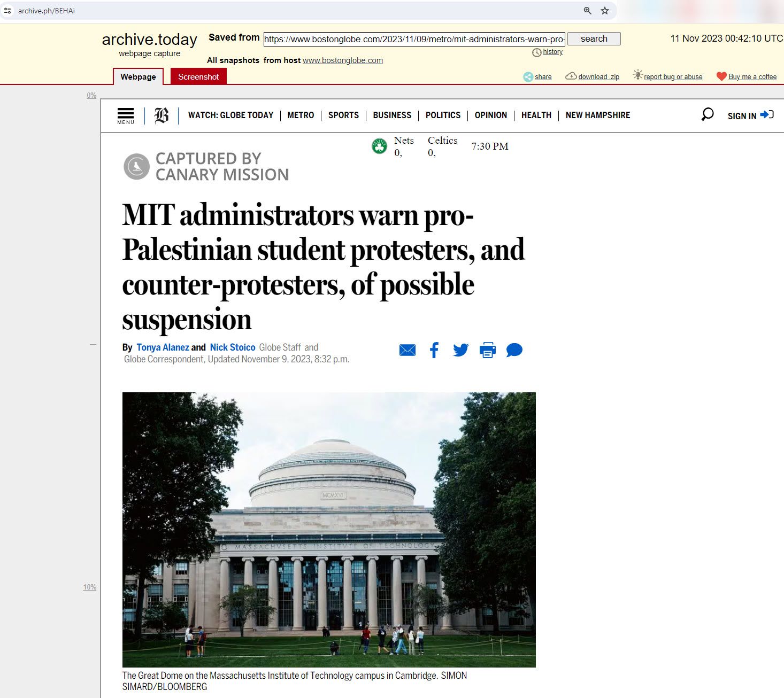This screenshot has height=698, width=784.
Task: Open the site search magnifier icon
Action: tap(707, 114)
